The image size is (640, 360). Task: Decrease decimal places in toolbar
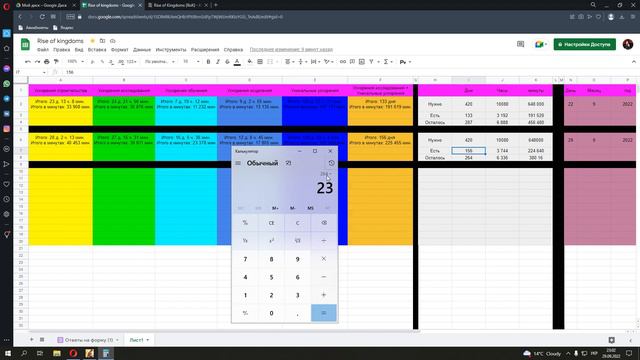(x=111, y=62)
